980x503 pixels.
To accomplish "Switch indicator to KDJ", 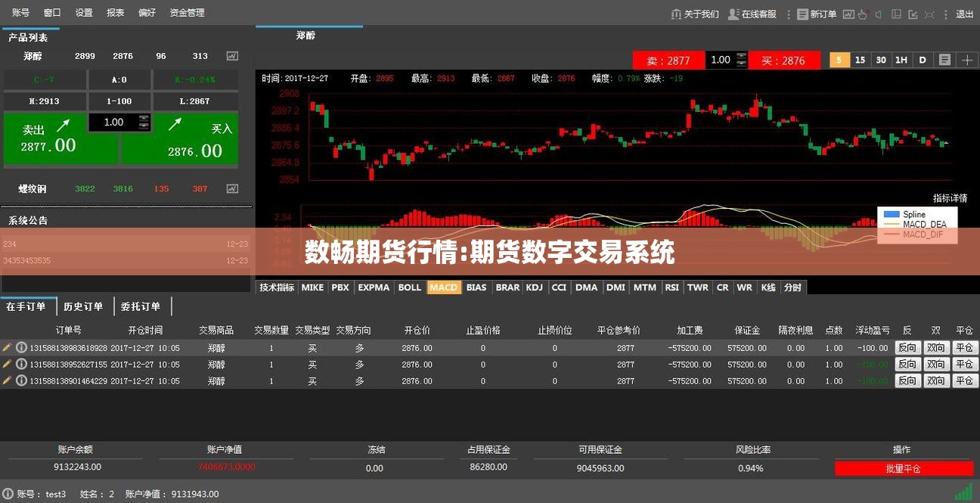I will (x=535, y=287).
